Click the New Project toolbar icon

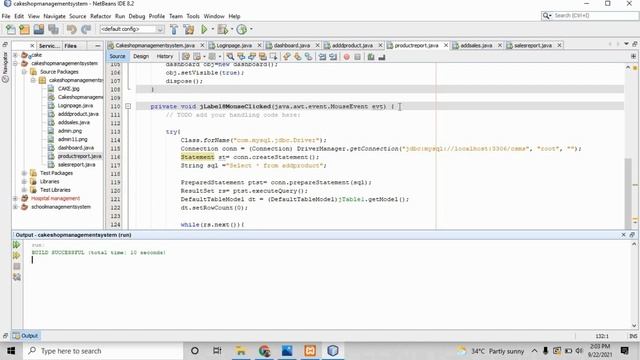click(24, 29)
